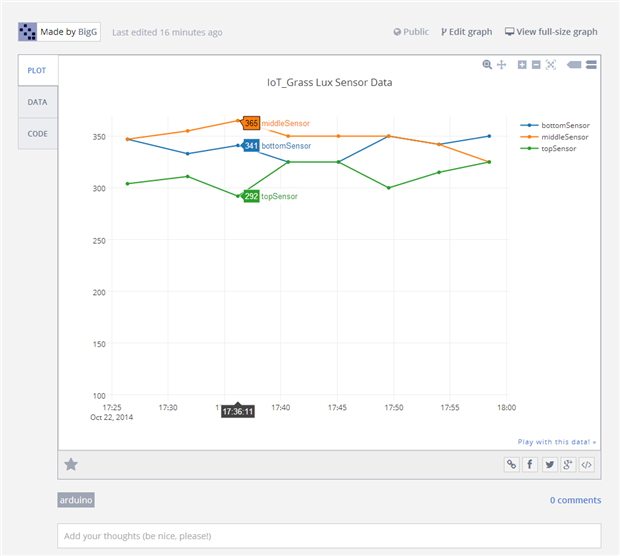Favorite the graph with the star icon

coord(71,464)
